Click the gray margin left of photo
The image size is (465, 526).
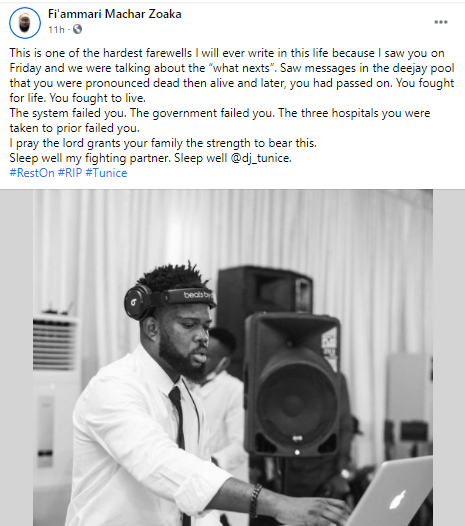16,358
